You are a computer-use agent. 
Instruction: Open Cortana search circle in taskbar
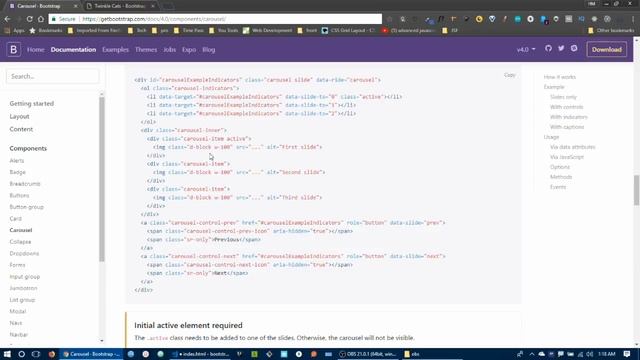point(22,354)
